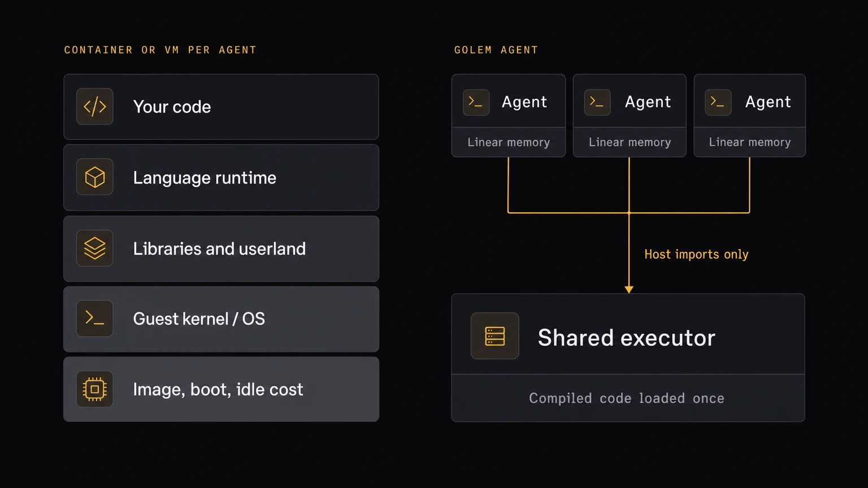
Task: Click the 'GOLEM AGENT' heading
Action: 496,50
